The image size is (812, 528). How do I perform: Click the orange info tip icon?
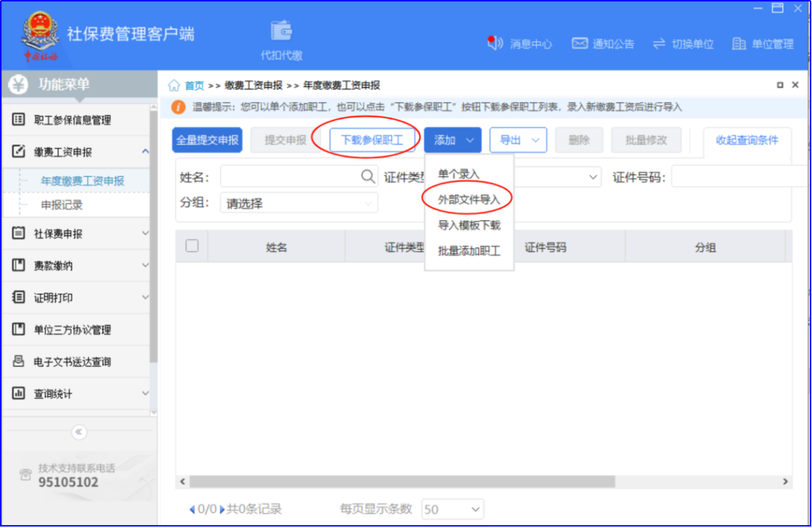coord(178,108)
